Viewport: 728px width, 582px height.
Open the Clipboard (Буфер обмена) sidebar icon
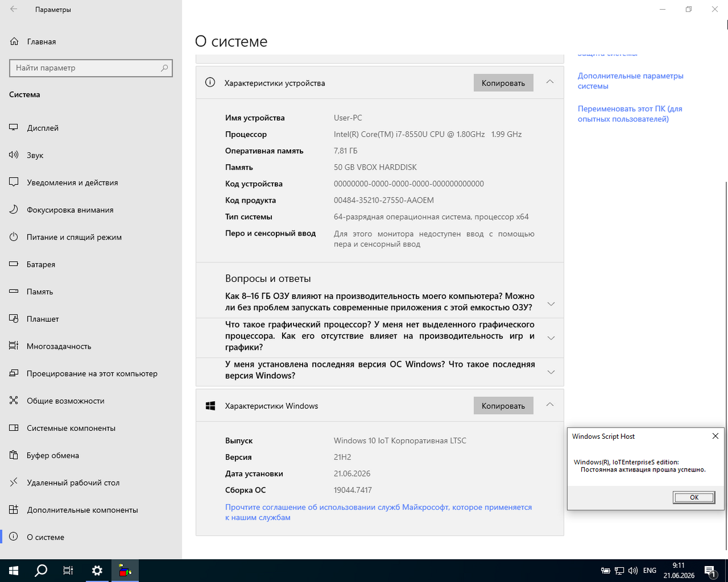coord(14,455)
